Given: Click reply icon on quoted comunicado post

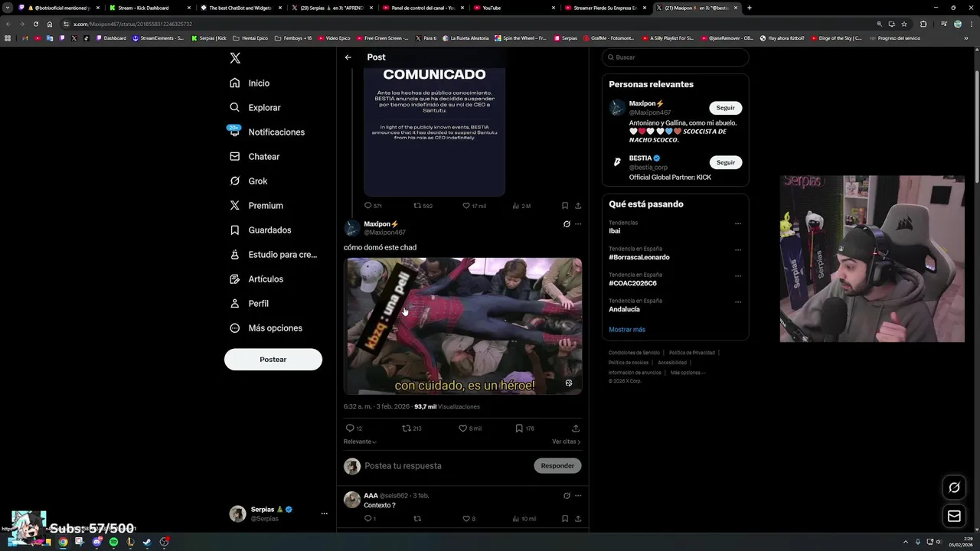Looking at the screenshot, I should (367, 205).
